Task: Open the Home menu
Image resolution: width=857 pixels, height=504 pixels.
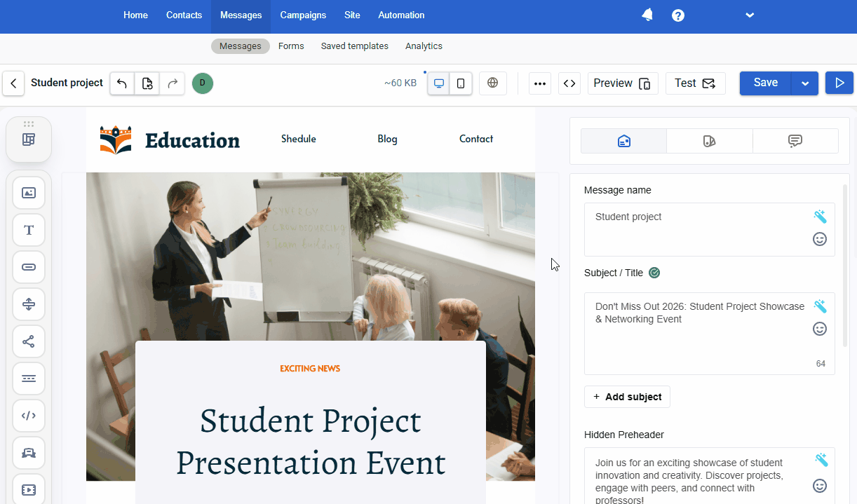Action: pos(136,15)
